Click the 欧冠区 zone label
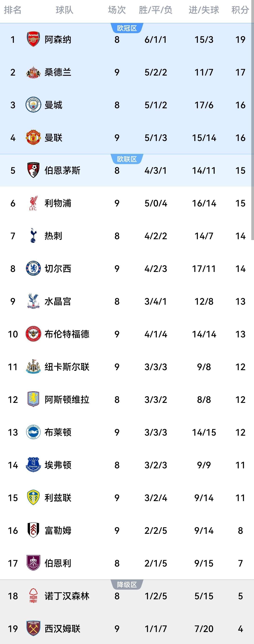 pyautogui.click(x=127, y=28)
